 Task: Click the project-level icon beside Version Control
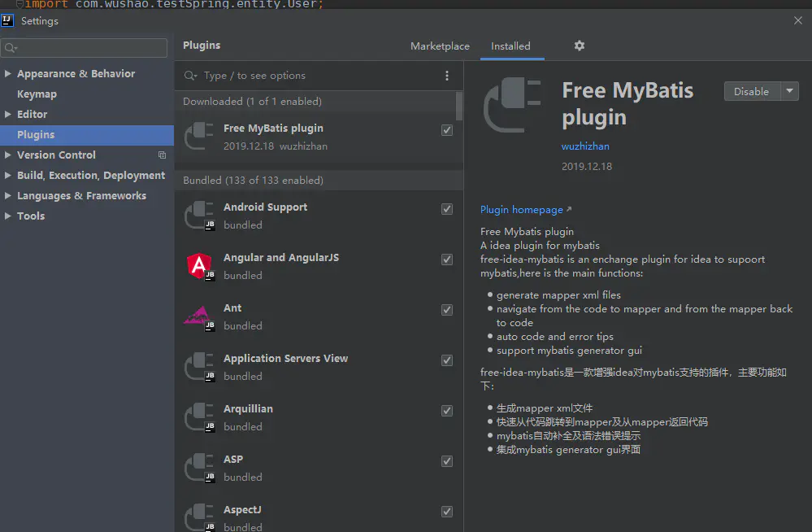tap(162, 155)
